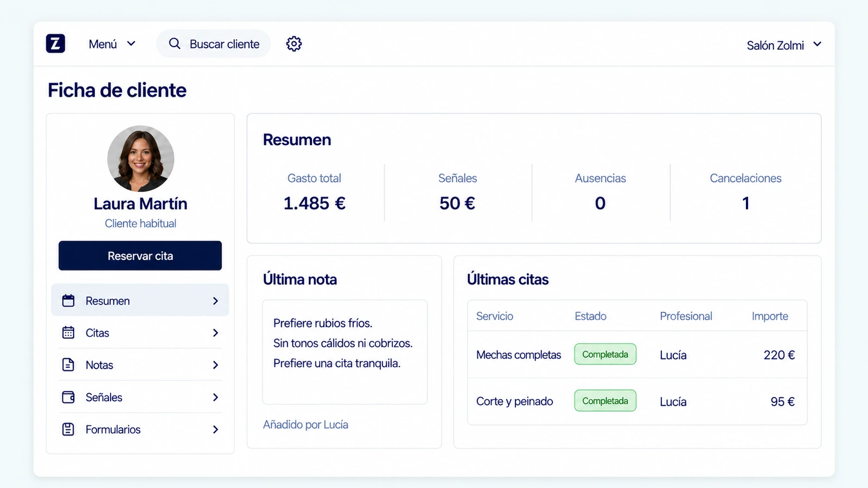This screenshot has width=868, height=488.
Task: Click Laura Martín's profile photo
Action: pyautogui.click(x=141, y=158)
